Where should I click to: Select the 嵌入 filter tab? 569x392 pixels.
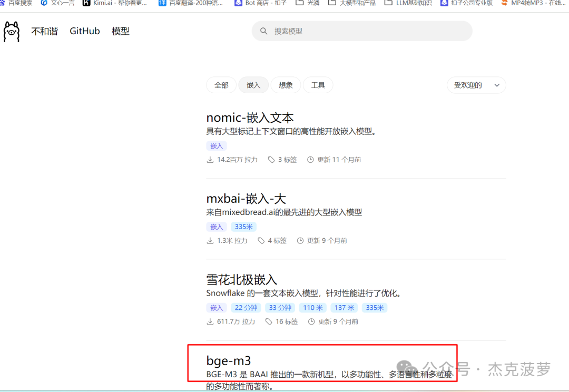(x=253, y=85)
